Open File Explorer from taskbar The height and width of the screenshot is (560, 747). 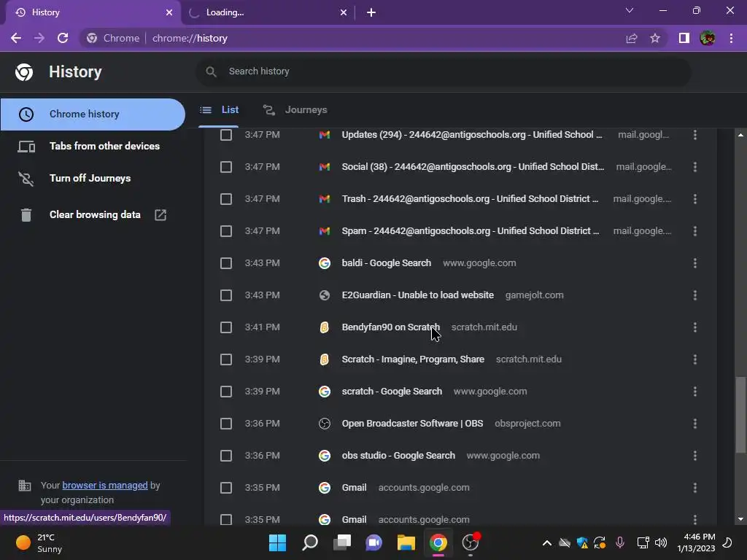point(406,542)
